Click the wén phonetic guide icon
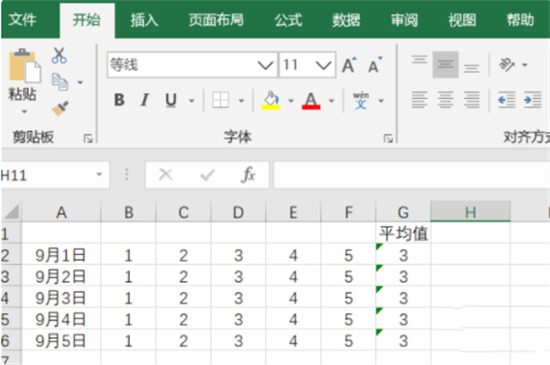The width and height of the screenshot is (550, 365). (x=361, y=100)
